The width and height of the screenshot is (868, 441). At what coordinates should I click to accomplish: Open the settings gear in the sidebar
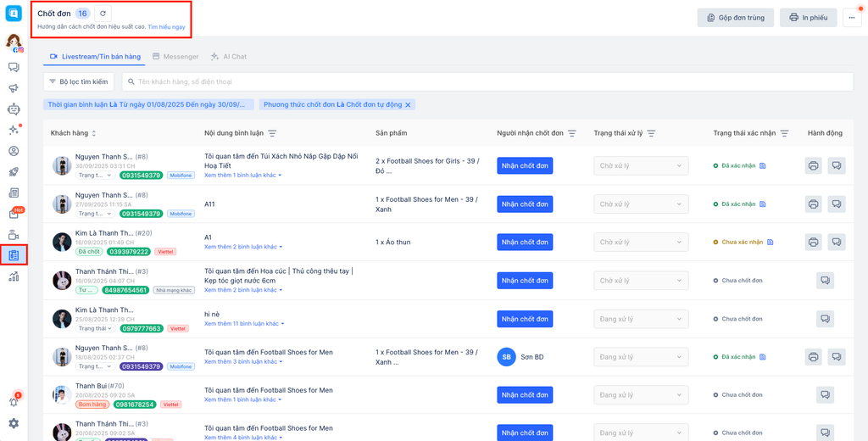tap(14, 423)
